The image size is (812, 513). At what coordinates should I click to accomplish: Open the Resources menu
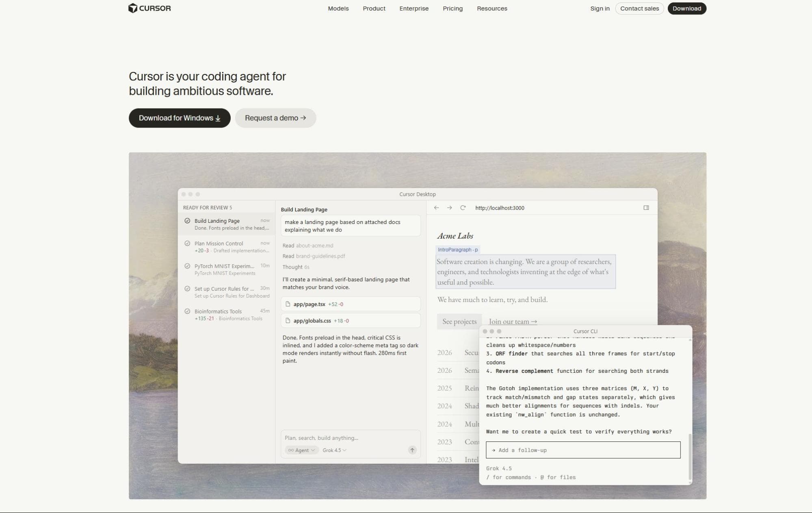pos(492,9)
